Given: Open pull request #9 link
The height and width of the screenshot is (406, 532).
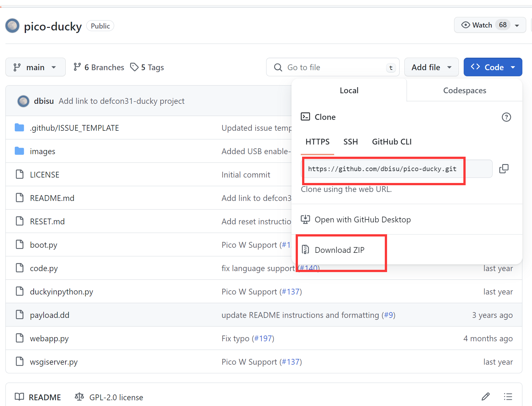Looking at the screenshot, I should click(388, 315).
